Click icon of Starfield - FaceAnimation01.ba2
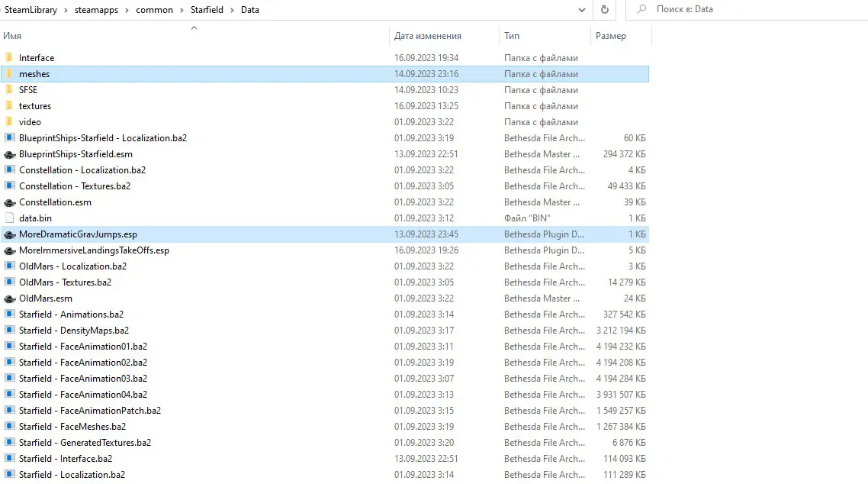Image resolution: width=868 pixels, height=484 pixels. pos(9,347)
